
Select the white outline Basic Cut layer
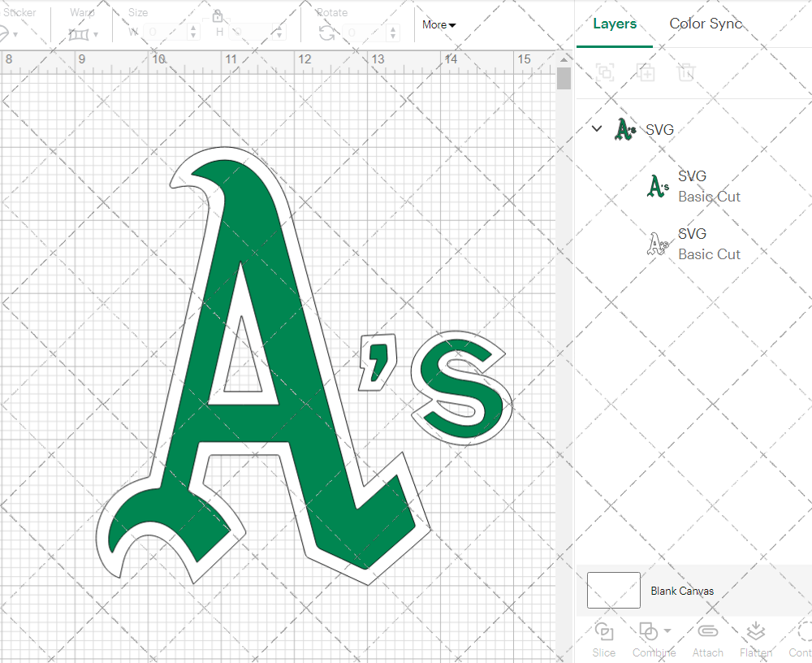(x=694, y=244)
